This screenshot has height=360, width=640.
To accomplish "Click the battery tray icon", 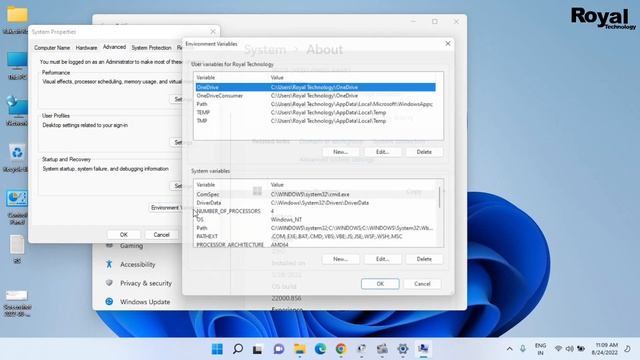I will point(581,349).
